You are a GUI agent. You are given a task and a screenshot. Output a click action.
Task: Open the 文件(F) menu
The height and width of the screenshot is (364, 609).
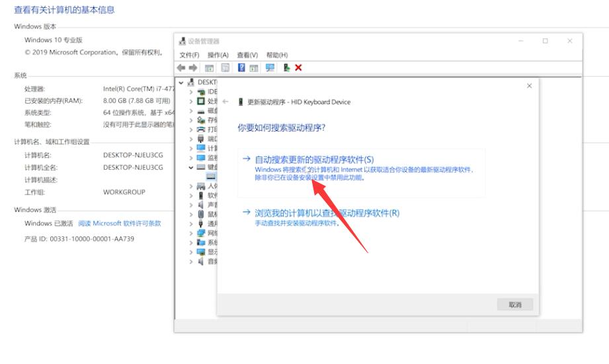point(189,55)
